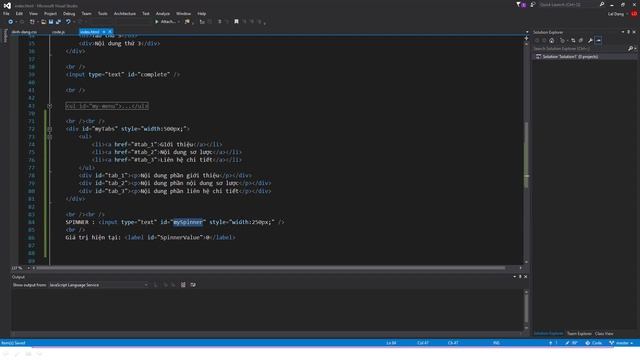Open the Help menu
Viewport: 640px width, 360px height.
point(202,13)
